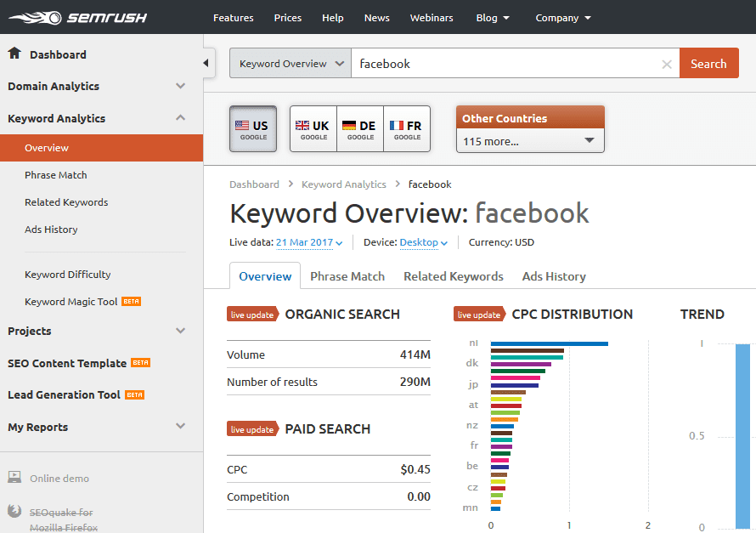Click the Firefox icon beside SEOquake
This screenshot has width=756, height=533.
tap(14, 511)
